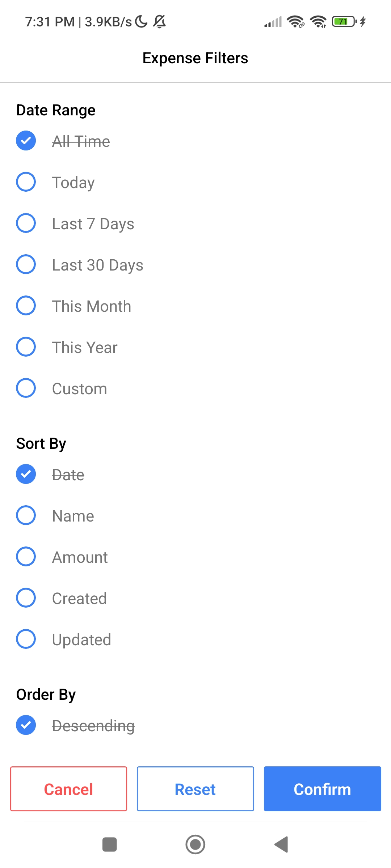Select the All Time date range
This screenshot has width=391, height=868.
pyautogui.click(x=26, y=141)
